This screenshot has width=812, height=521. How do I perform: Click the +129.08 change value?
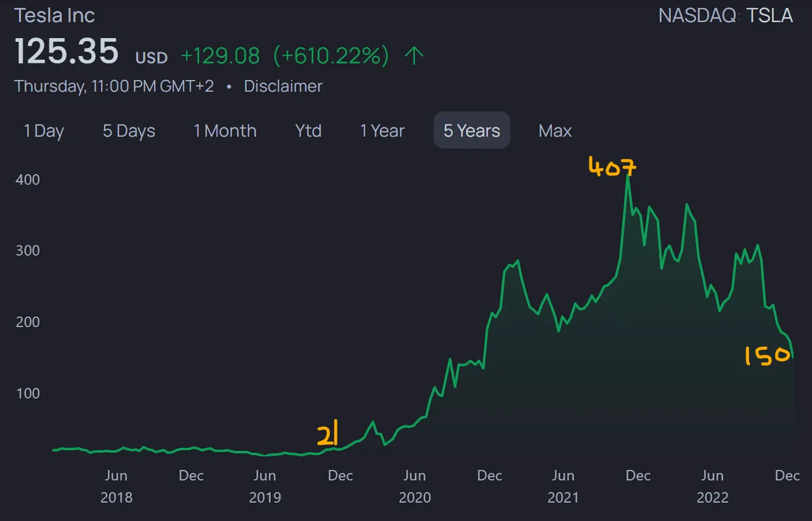tap(220, 56)
